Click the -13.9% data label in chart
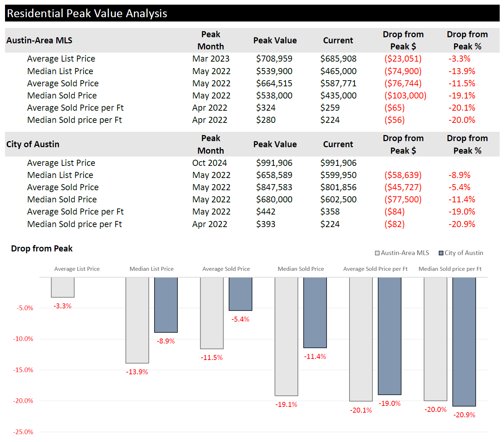Image resolution: width=504 pixels, height=442 pixels. [x=137, y=372]
